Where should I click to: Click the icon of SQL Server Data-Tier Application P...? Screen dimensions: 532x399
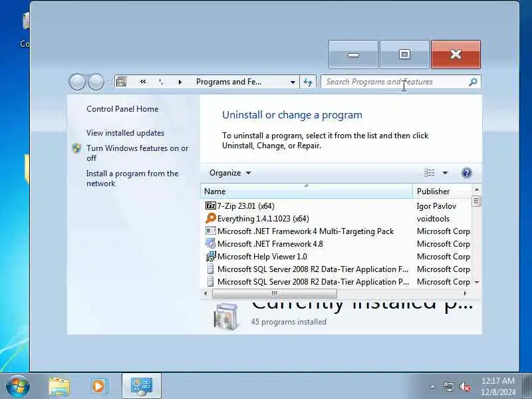tap(210, 281)
